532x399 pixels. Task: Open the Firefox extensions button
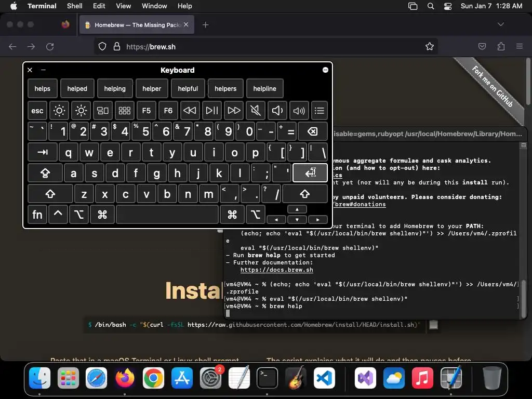pos(501,46)
